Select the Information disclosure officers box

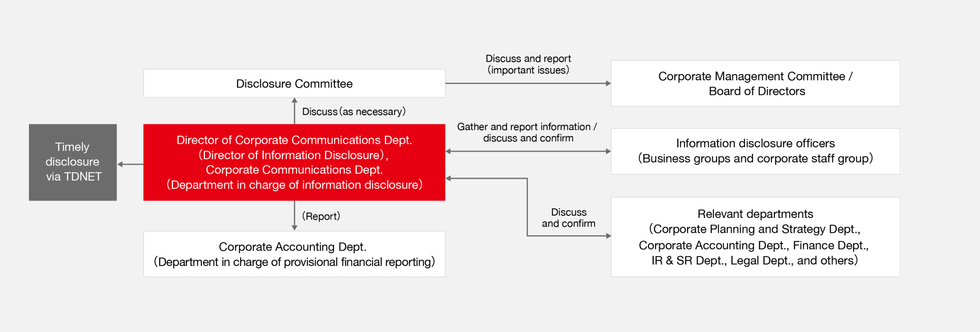pyautogui.click(x=755, y=151)
